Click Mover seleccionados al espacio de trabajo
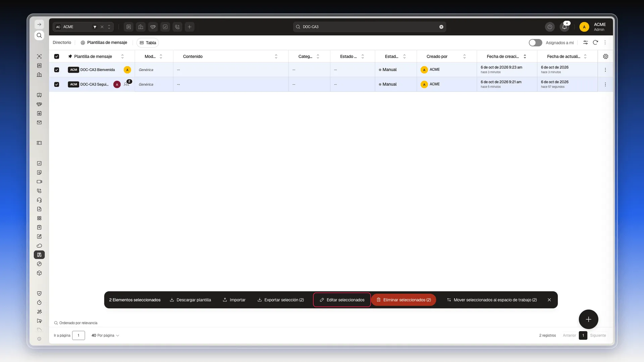644x362 pixels. click(492, 300)
